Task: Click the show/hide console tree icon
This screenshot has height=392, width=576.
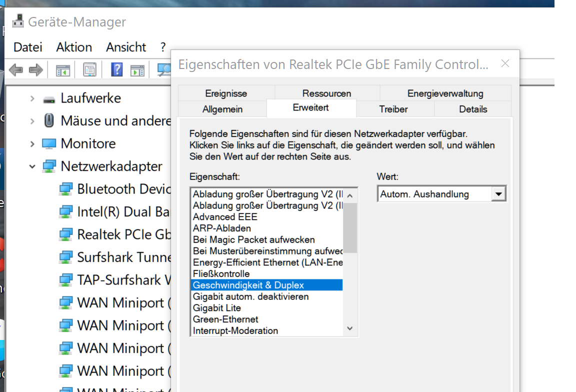Action: point(63,70)
